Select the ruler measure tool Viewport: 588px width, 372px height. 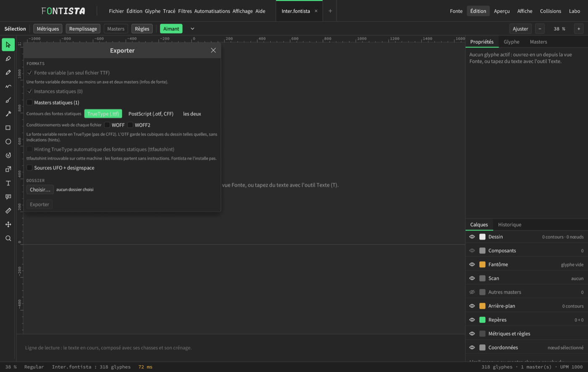(8, 211)
